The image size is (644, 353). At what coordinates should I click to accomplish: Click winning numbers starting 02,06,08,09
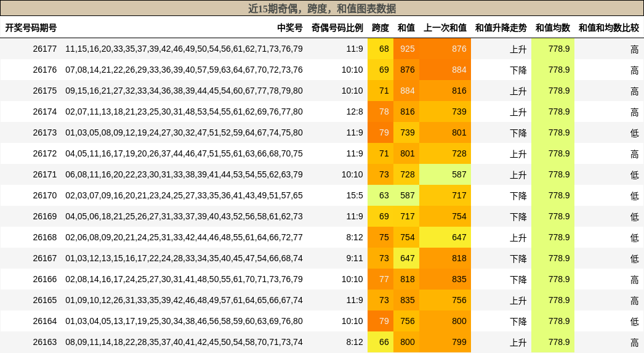pos(184,238)
